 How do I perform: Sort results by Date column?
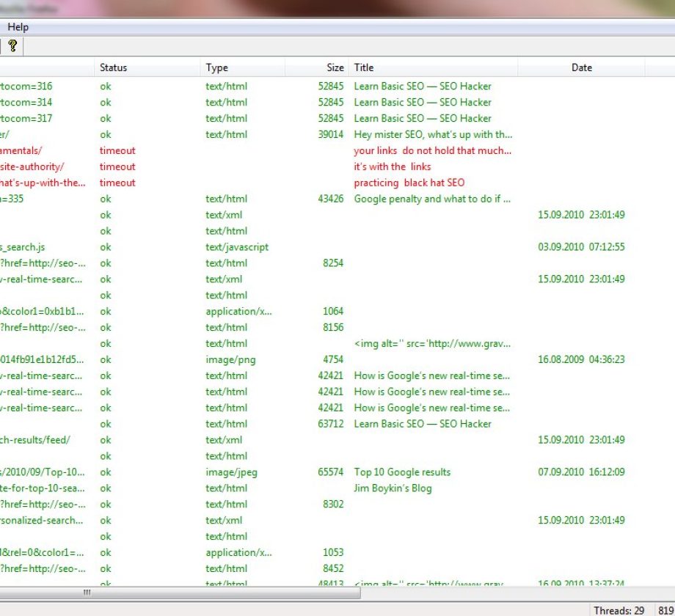click(x=581, y=67)
